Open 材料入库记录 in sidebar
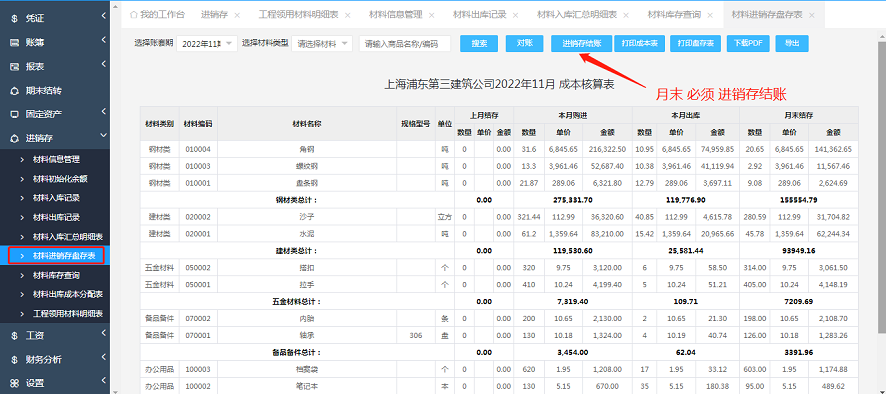886x394 pixels. click(56, 198)
